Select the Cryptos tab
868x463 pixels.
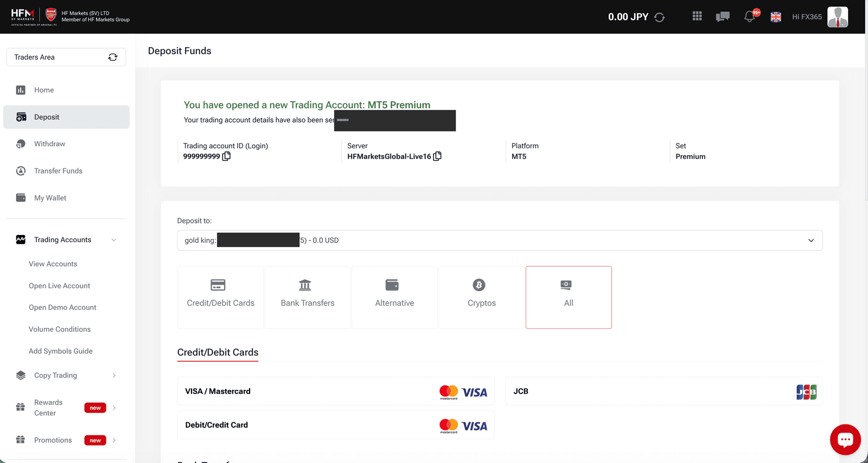482,297
